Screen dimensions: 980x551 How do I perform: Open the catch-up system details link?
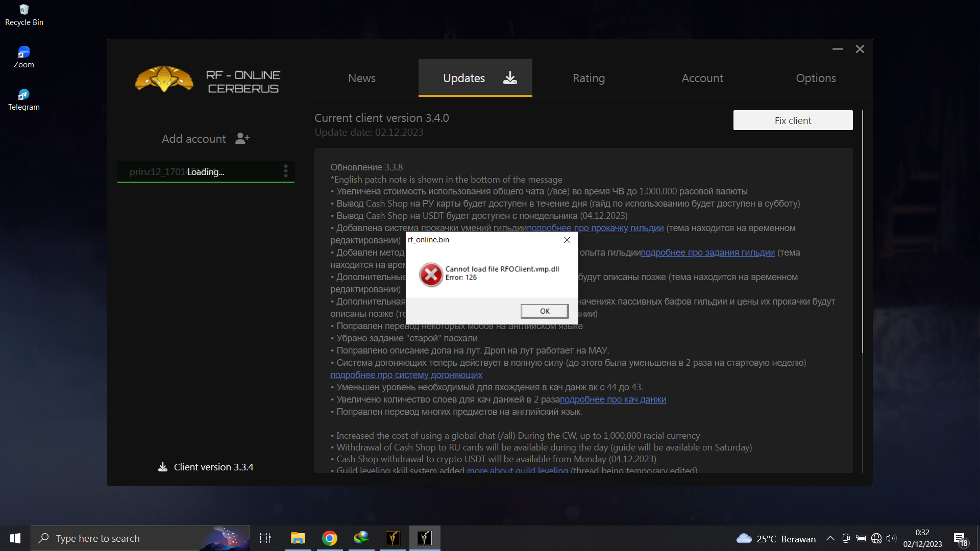pos(406,375)
